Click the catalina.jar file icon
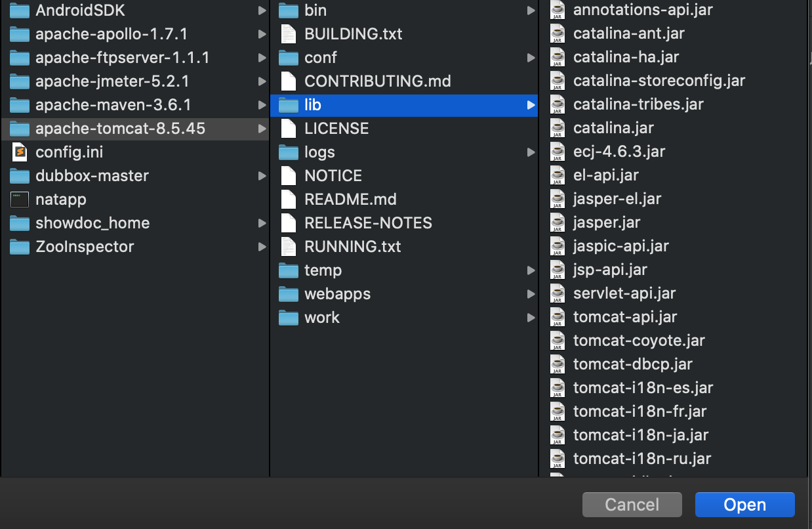Viewport: 812px width, 529px height. (558, 128)
